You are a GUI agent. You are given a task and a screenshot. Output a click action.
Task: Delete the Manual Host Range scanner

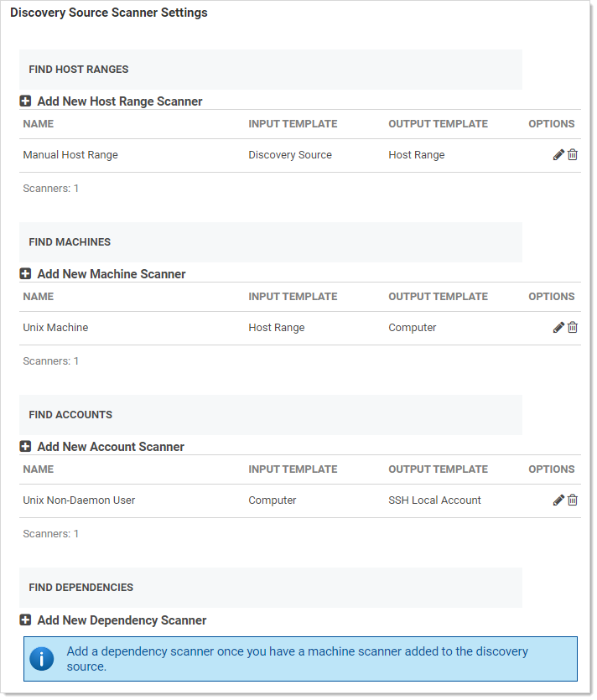[x=573, y=155]
